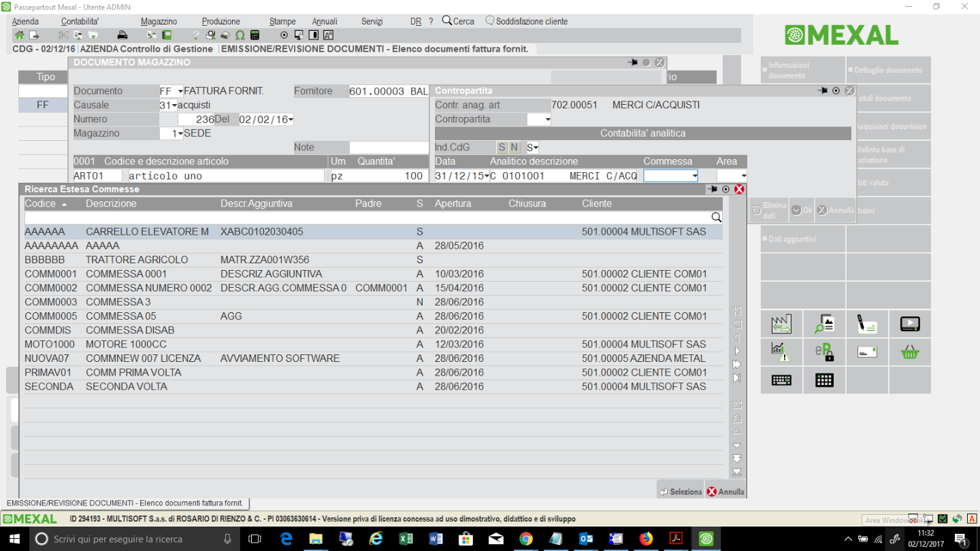Click the green home icon in toolbar

click(19, 35)
